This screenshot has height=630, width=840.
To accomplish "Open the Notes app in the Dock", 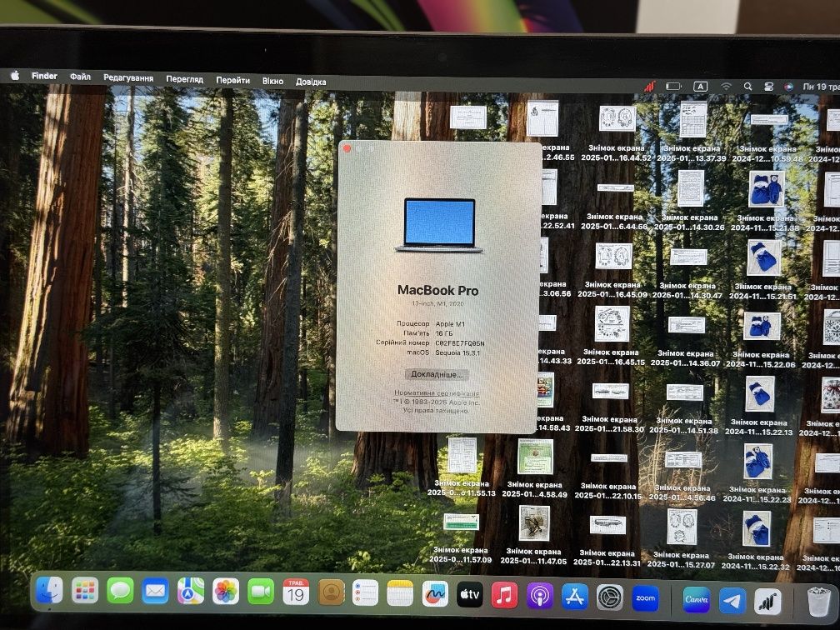I will (x=400, y=593).
